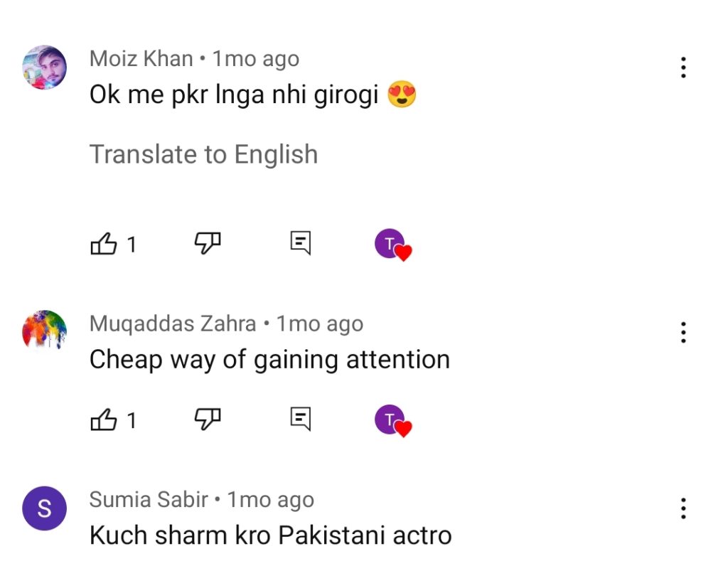Dislike Muqaddas Zahra's comment
The height and width of the screenshot is (561, 728).
(207, 420)
